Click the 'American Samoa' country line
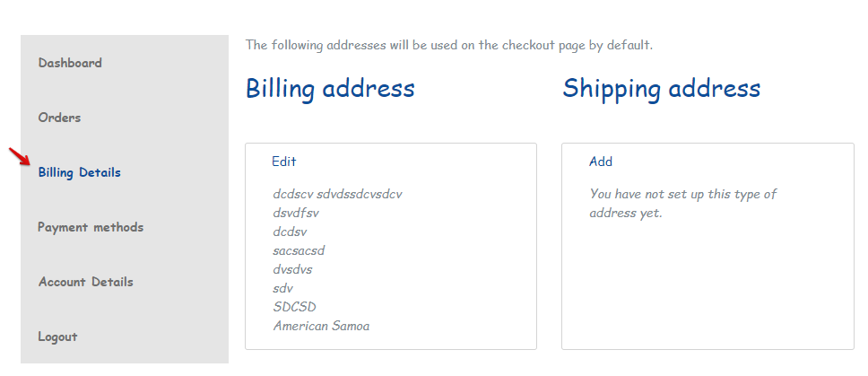 click(x=321, y=326)
